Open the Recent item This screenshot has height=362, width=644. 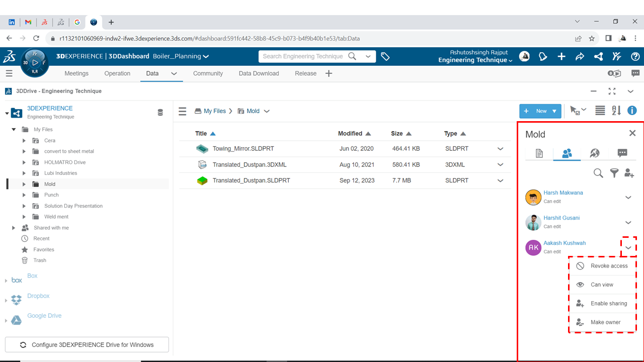coord(41,239)
